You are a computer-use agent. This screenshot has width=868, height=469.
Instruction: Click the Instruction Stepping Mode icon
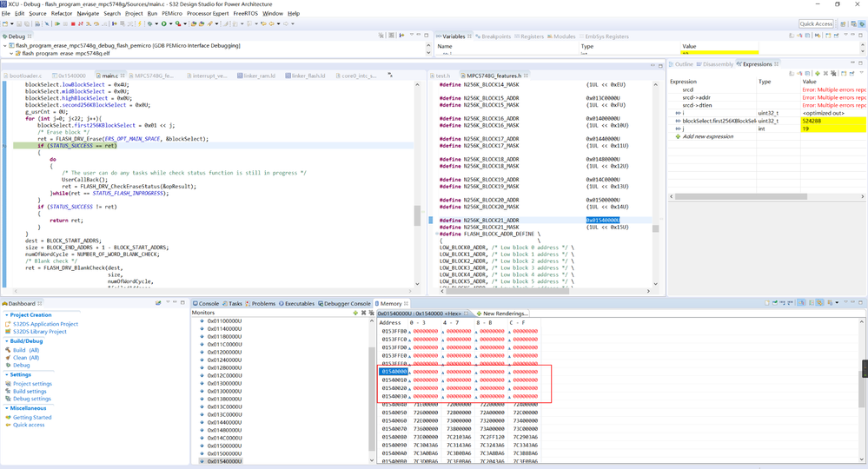[x=115, y=23]
